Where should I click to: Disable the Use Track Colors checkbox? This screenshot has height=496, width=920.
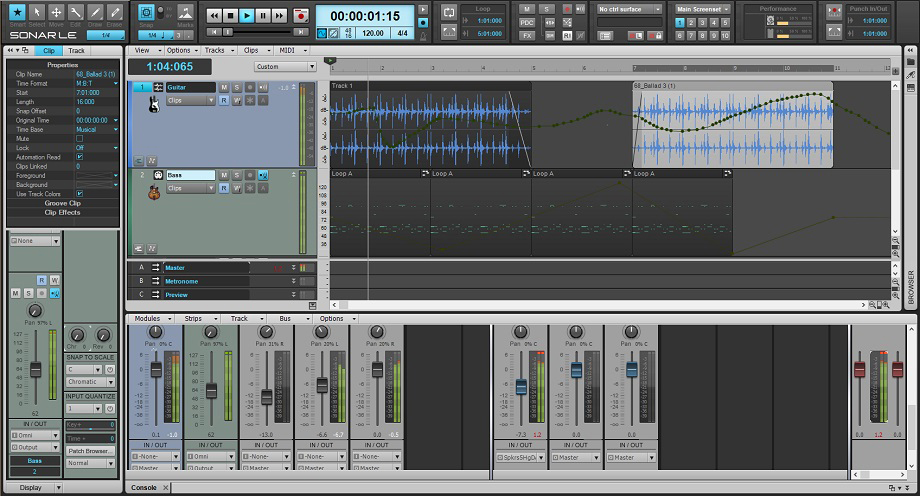79,193
